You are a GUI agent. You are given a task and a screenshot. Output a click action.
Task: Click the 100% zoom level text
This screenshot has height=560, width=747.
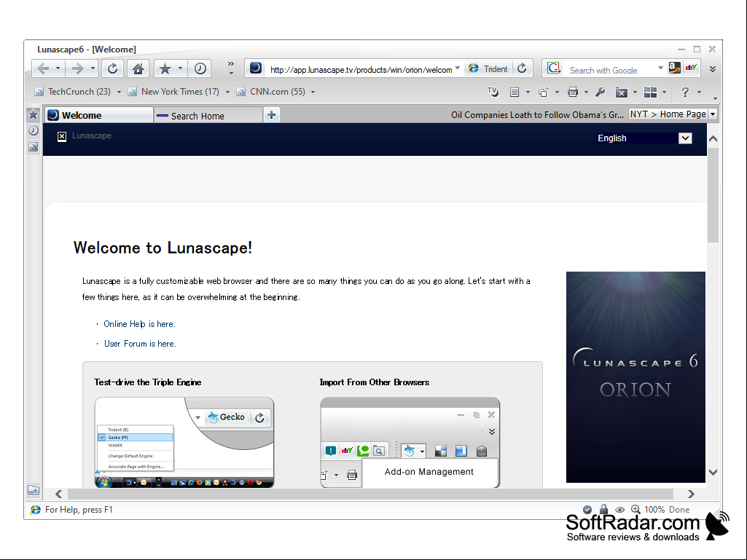coord(654,510)
